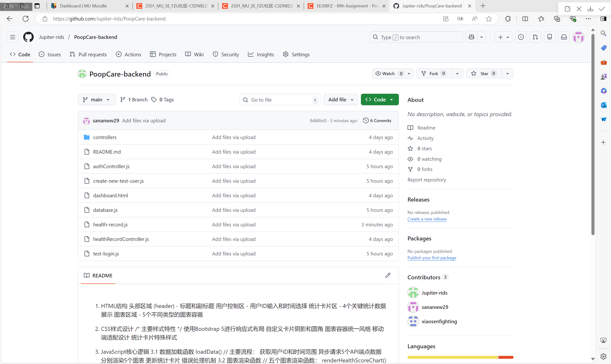
Task: Open the green Code dropdown
Action: coord(379,99)
